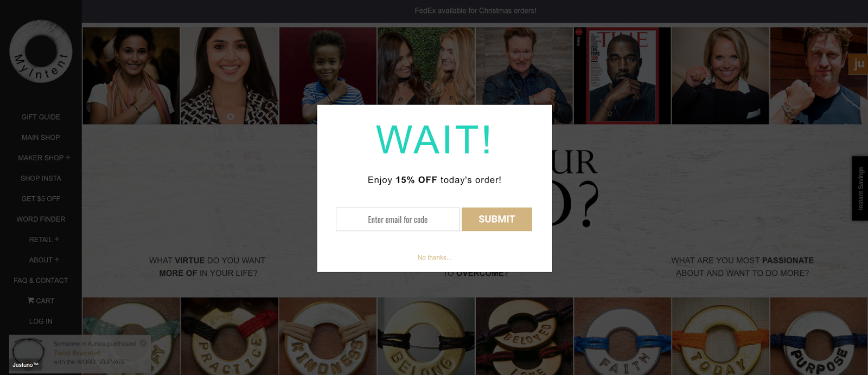
Task: Expand the MAKER SHOP submenu
Action: tap(68, 158)
